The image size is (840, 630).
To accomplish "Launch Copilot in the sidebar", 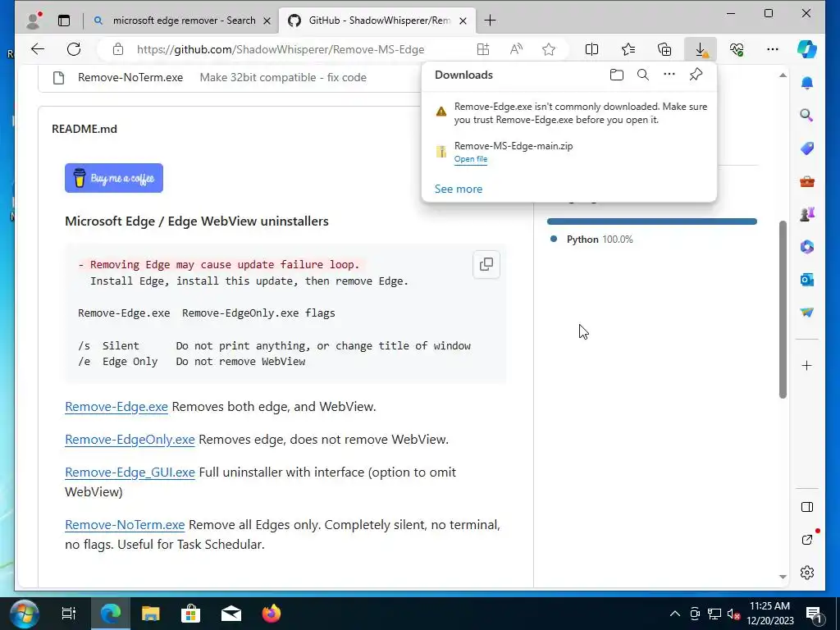I will pyautogui.click(x=807, y=49).
